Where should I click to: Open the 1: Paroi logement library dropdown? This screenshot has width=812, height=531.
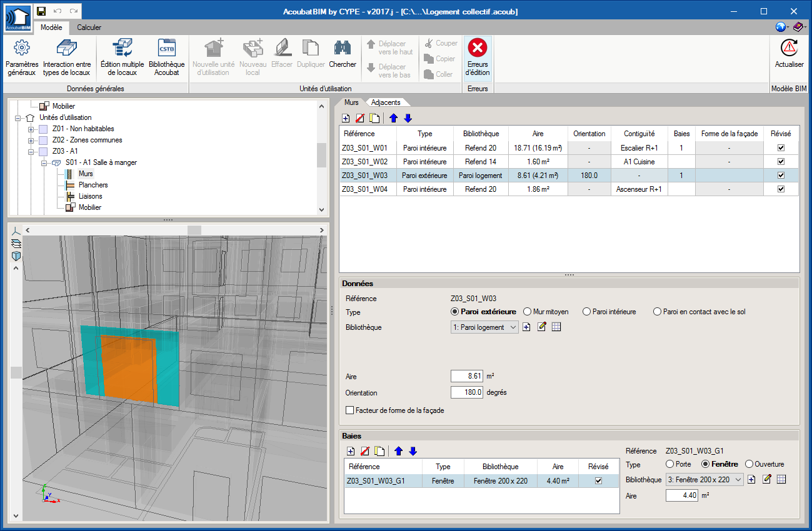pos(484,327)
